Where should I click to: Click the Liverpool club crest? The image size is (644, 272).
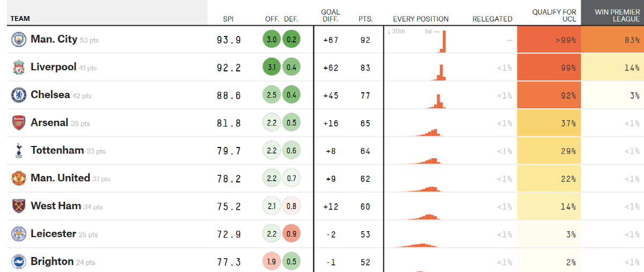click(x=19, y=68)
